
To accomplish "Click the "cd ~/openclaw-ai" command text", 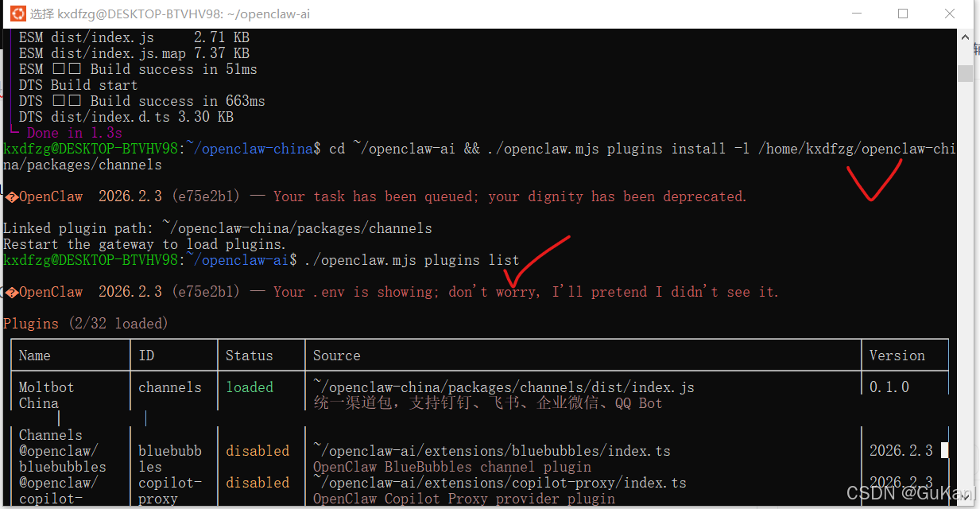I will 393,149.
